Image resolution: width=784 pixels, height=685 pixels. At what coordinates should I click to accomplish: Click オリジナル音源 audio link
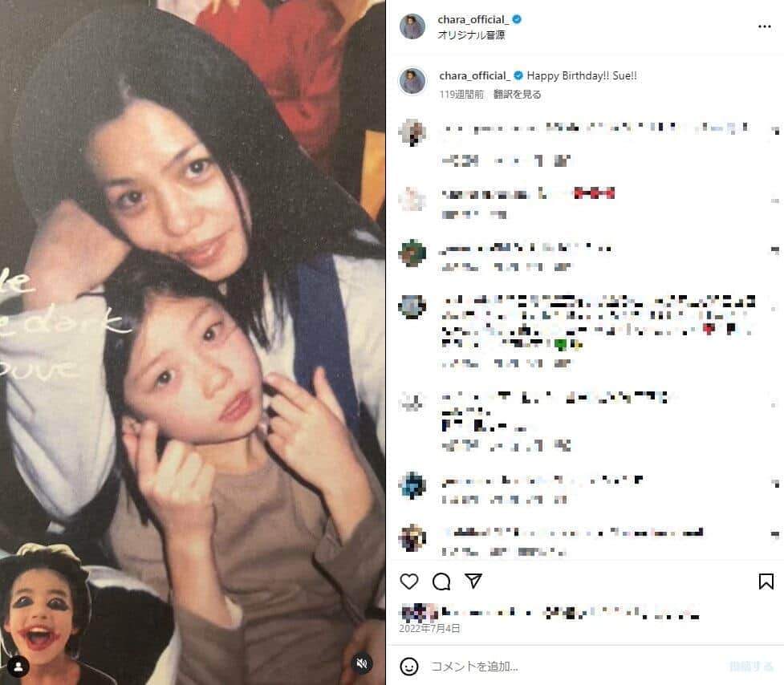click(471, 35)
